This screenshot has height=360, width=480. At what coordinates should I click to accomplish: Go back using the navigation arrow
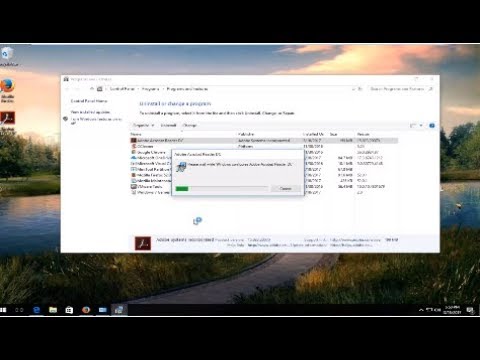pyautogui.click(x=68, y=89)
